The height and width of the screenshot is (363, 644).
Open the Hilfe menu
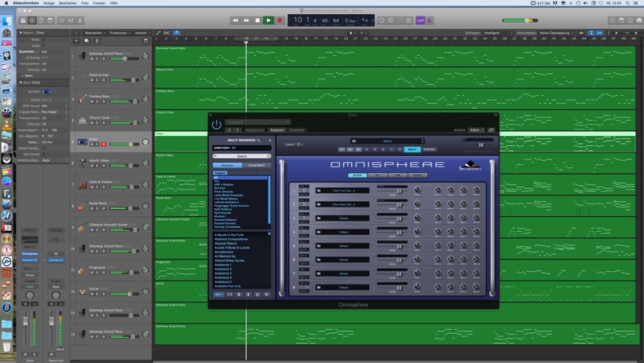(113, 3)
